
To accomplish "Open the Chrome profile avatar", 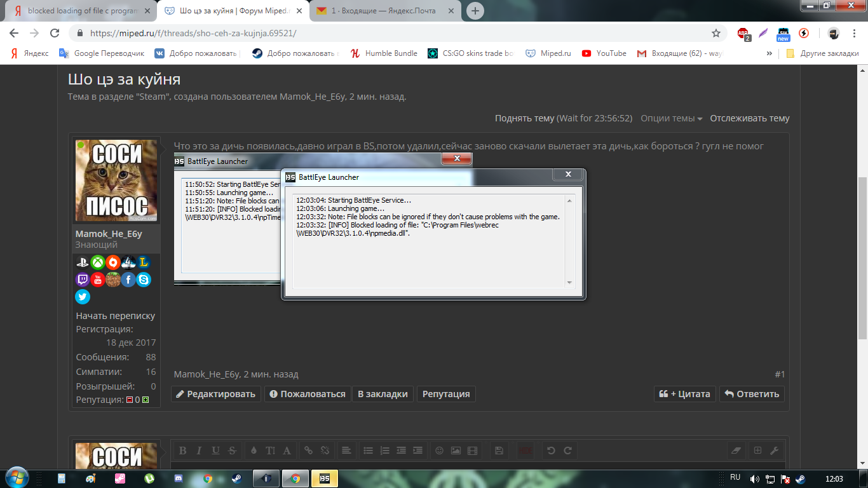I will click(834, 33).
